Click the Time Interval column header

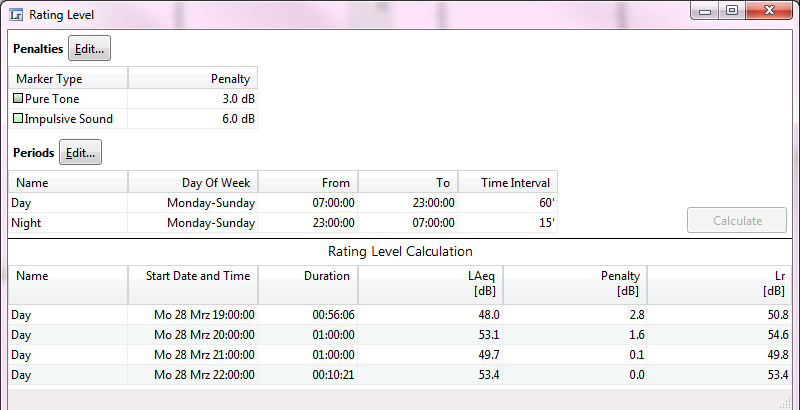[x=508, y=183]
